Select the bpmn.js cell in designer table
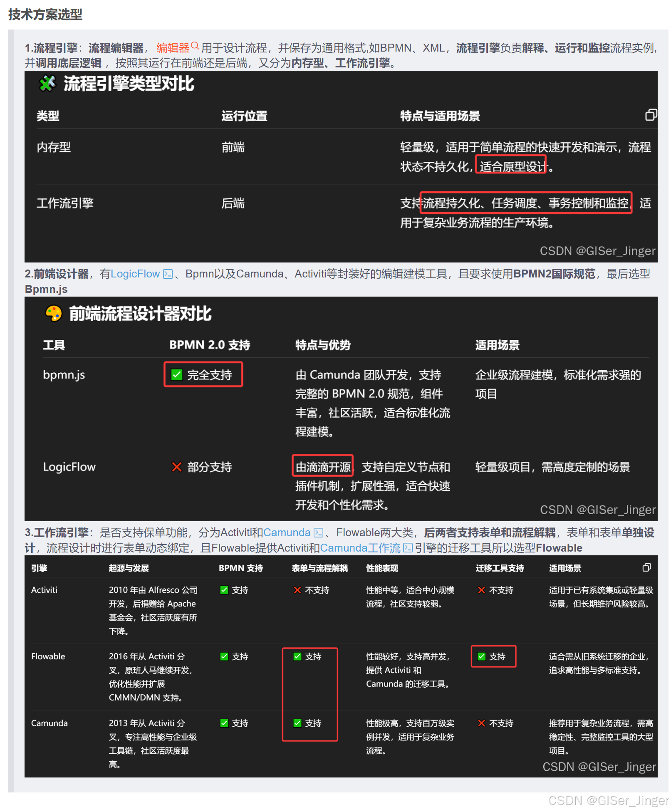This screenshot has height=812, width=671. tap(64, 375)
